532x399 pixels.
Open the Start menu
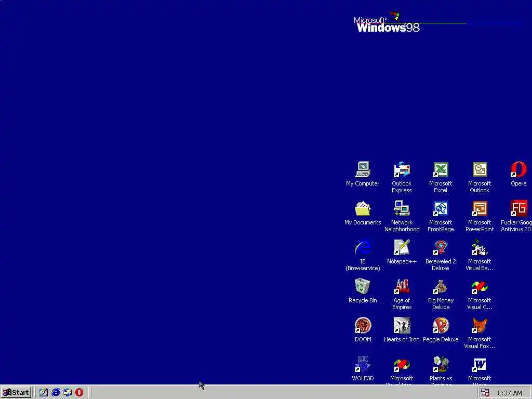coord(16,393)
